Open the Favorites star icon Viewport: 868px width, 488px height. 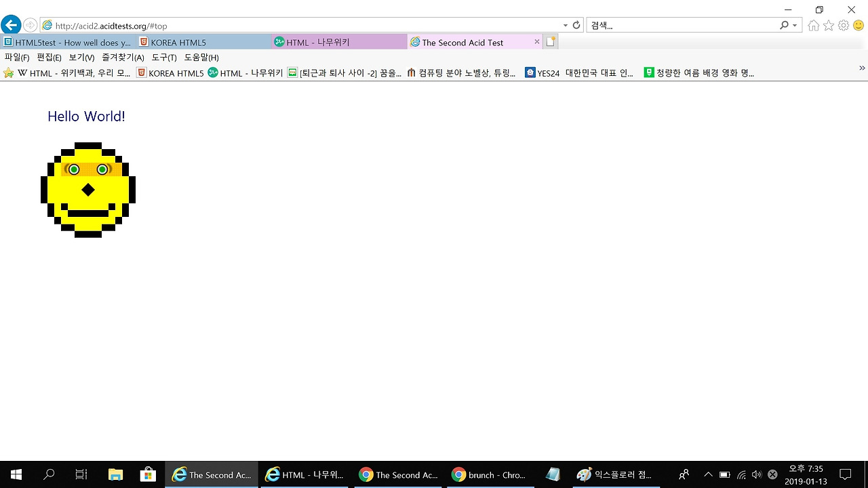[x=828, y=25]
